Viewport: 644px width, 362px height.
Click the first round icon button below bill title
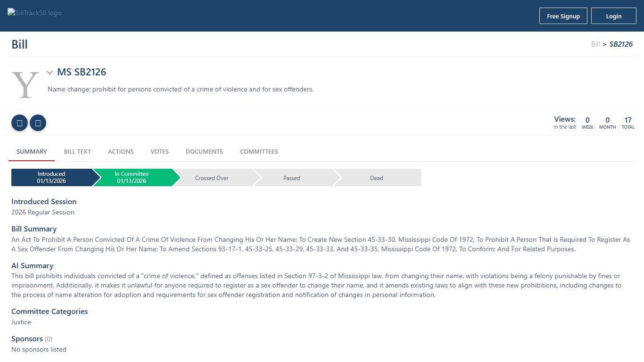click(x=19, y=123)
